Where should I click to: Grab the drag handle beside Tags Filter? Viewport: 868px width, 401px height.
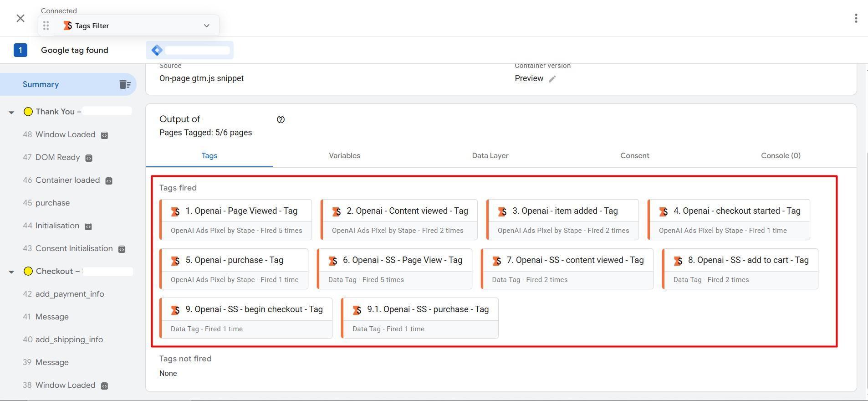pyautogui.click(x=46, y=26)
